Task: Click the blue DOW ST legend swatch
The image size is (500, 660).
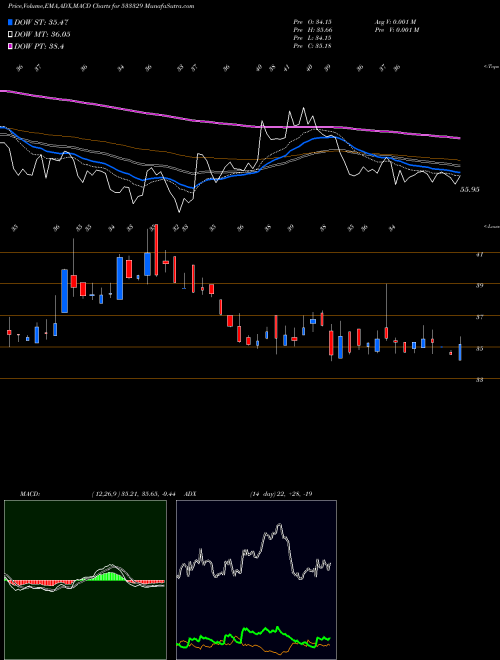Action: pyautogui.click(x=10, y=22)
